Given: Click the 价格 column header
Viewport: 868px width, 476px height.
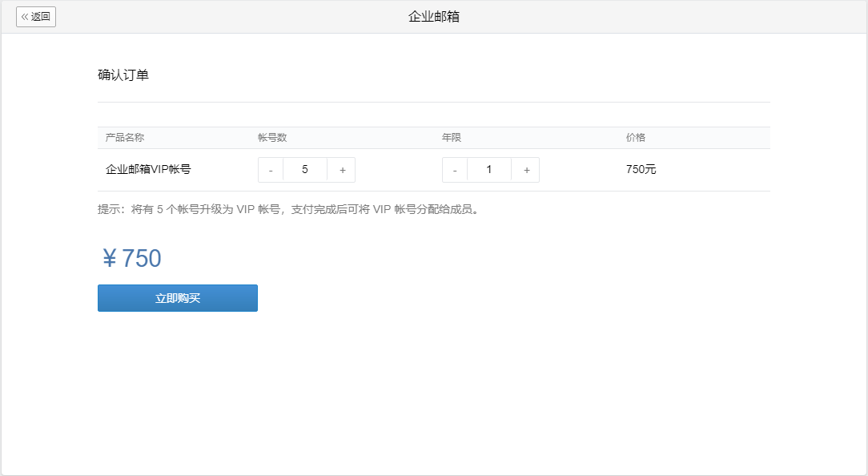Looking at the screenshot, I should point(636,137).
